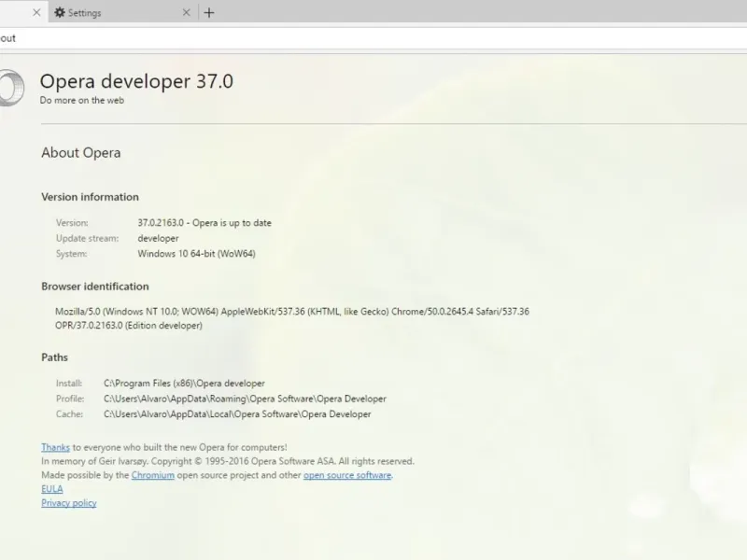747x560 pixels.
Task: Click the About Opera heading
Action: [x=81, y=152]
